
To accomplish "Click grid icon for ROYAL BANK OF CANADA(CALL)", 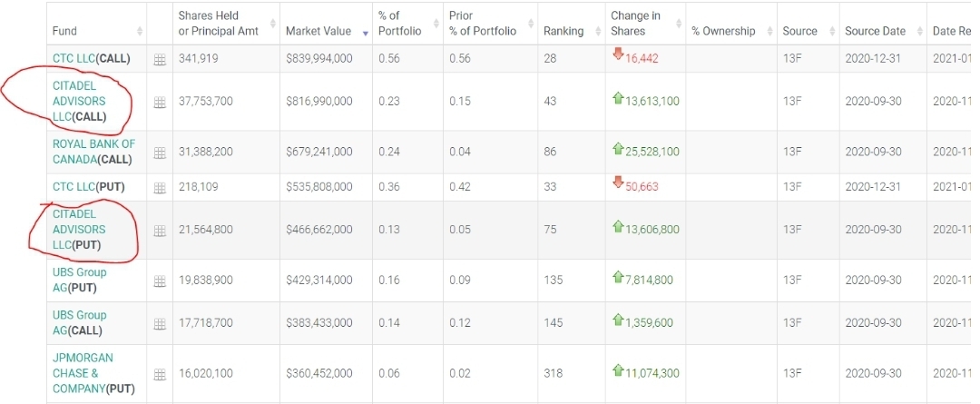I will 160,152.
